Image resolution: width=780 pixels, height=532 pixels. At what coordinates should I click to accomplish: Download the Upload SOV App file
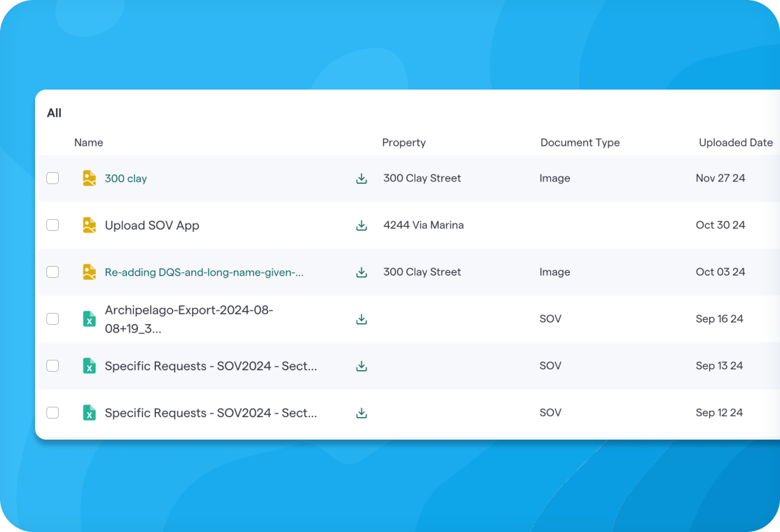[362, 225]
